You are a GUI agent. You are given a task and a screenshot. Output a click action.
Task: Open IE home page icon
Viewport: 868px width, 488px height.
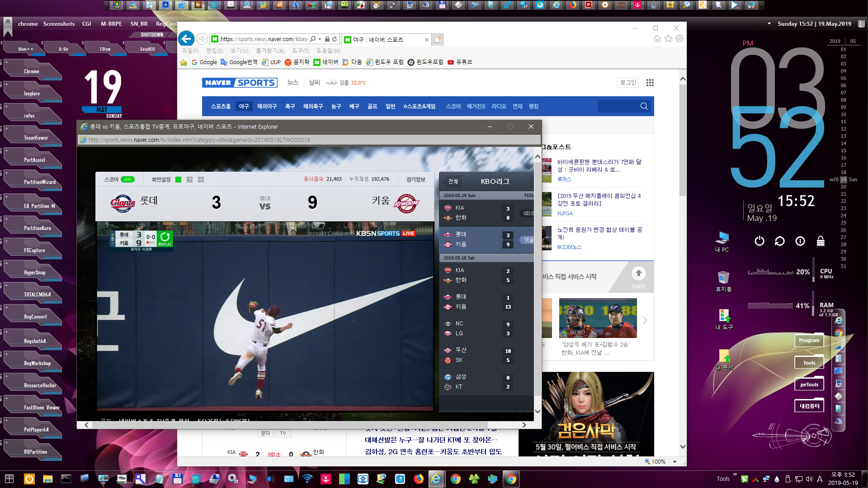pos(657,39)
